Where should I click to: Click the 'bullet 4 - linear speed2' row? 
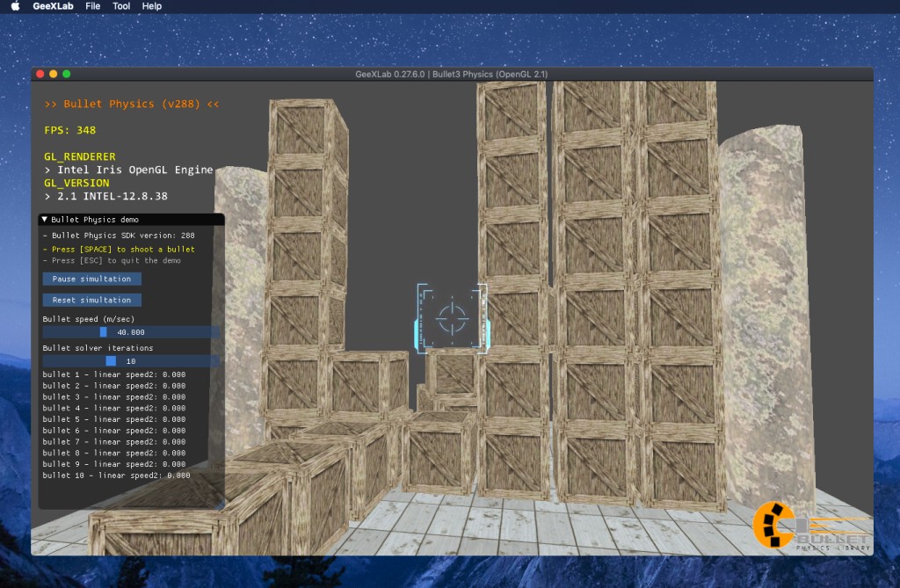coord(114,409)
